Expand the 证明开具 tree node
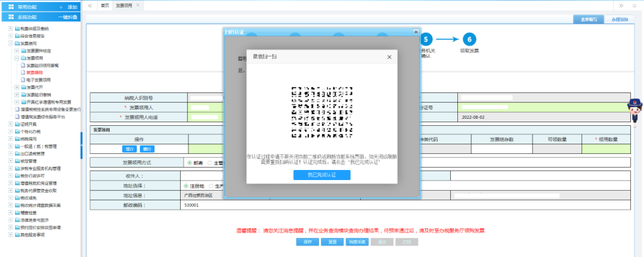The height and width of the screenshot is (257, 644). pos(11,125)
